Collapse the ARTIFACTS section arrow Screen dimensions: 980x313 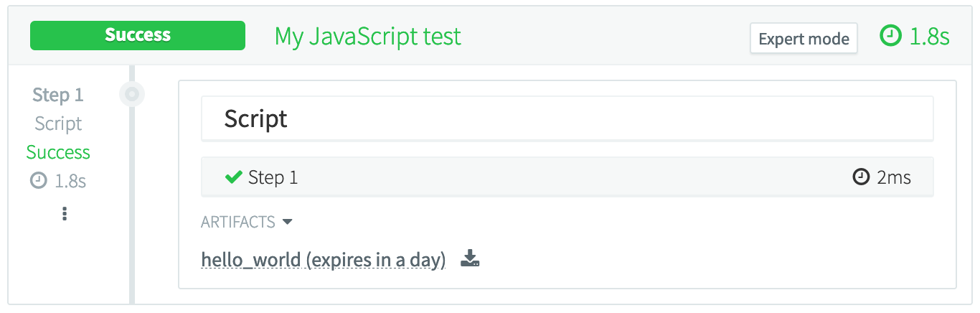[288, 223]
